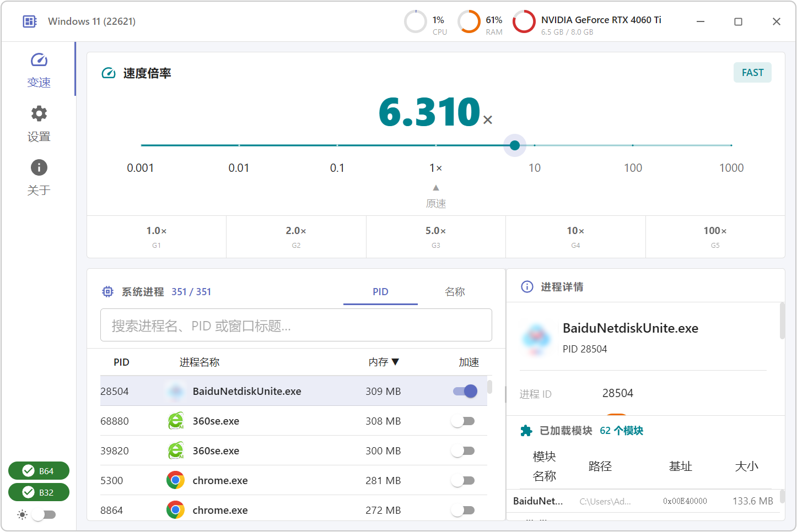Click the chip icon beside 系统进程
The image size is (797, 532).
108,292
